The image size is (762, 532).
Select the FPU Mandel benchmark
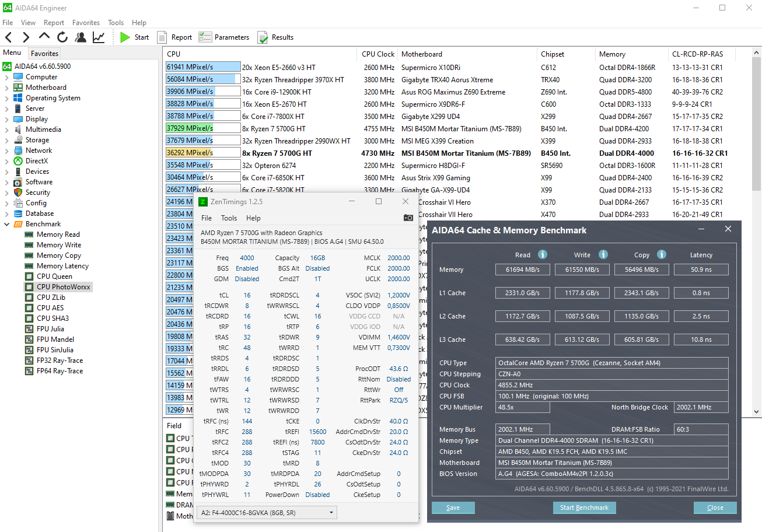(x=55, y=339)
